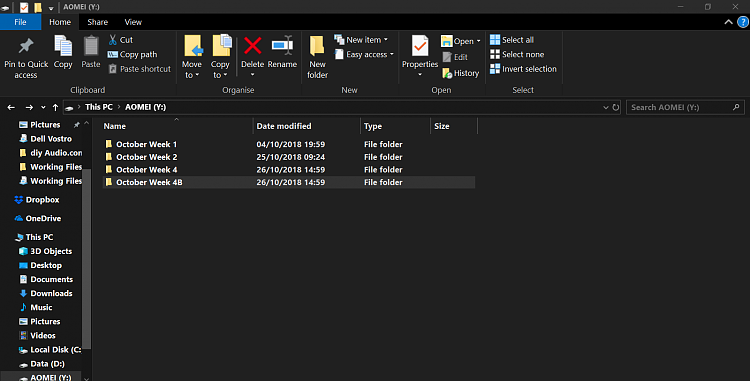
Task: Rename the selected folder
Action: pos(282,52)
